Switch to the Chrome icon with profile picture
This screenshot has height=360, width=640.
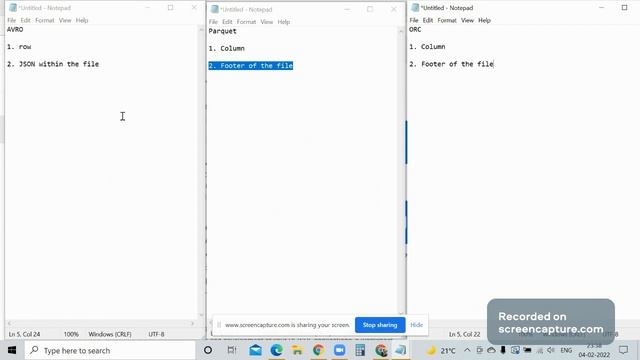(381, 350)
